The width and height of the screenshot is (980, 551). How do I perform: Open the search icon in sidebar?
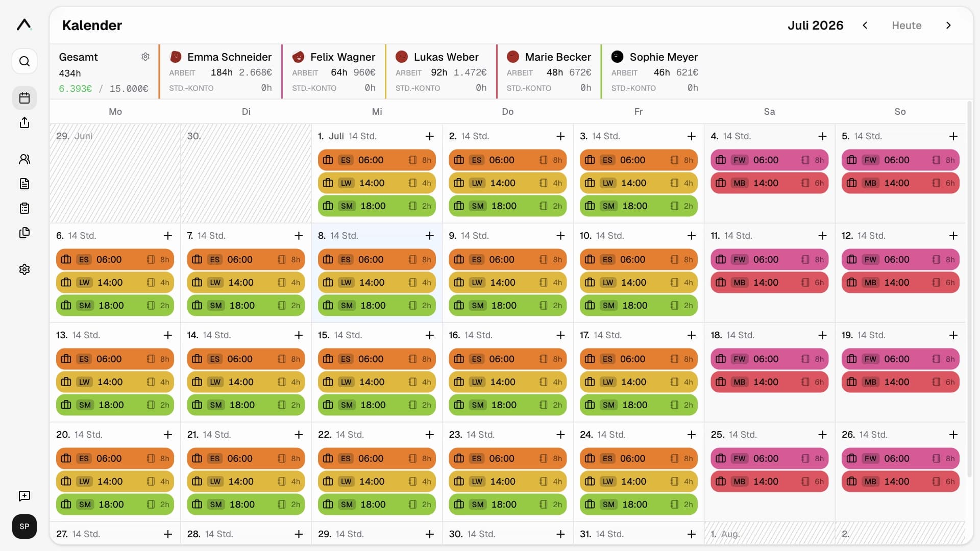(24, 61)
